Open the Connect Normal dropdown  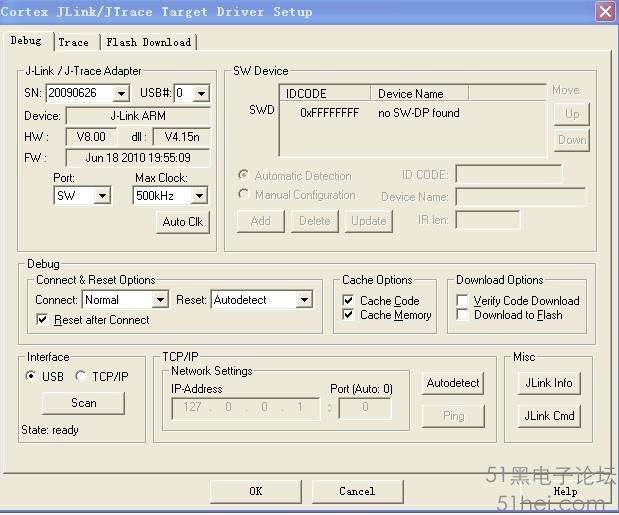160,300
